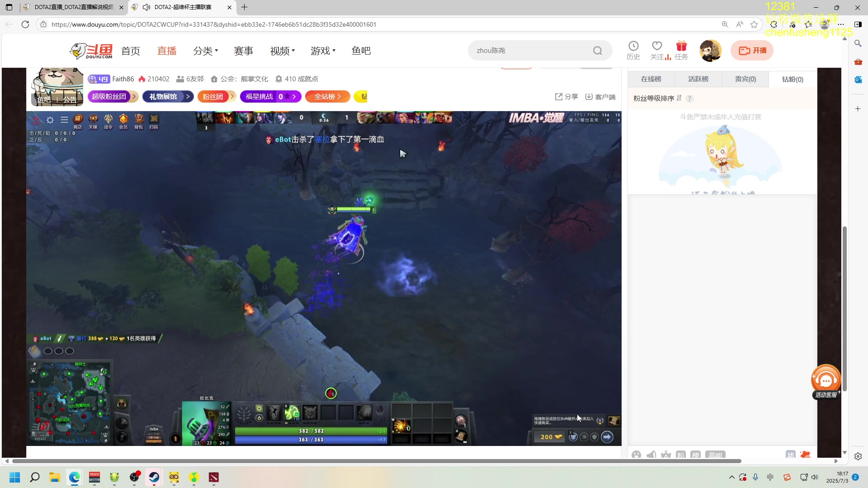Expand the 游戏 games dropdown

click(323, 51)
